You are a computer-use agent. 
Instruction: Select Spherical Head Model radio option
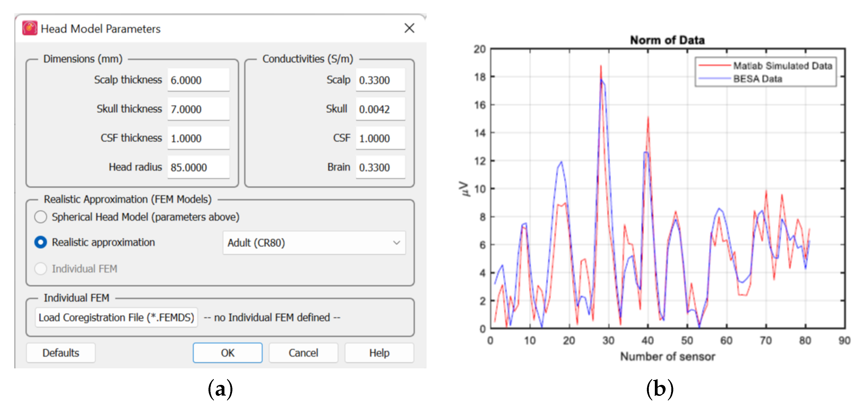click(x=41, y=217)
